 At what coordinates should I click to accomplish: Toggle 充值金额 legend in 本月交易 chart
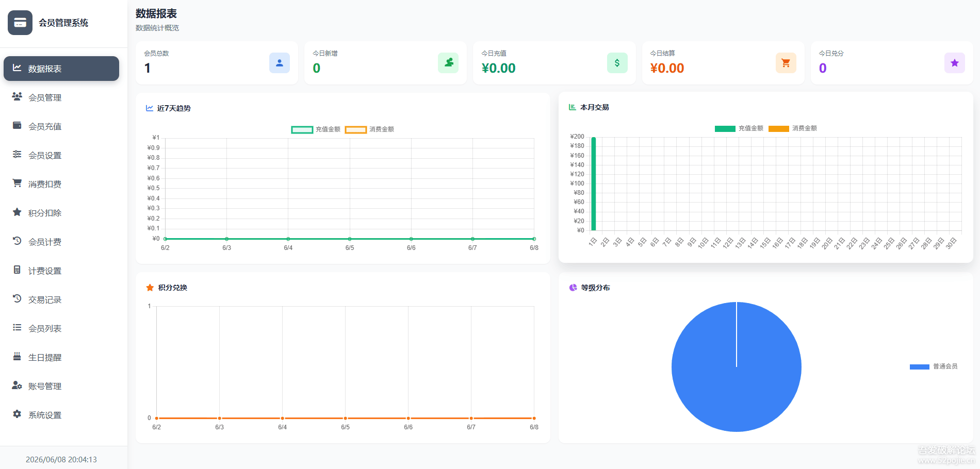[x=739, y=128]
